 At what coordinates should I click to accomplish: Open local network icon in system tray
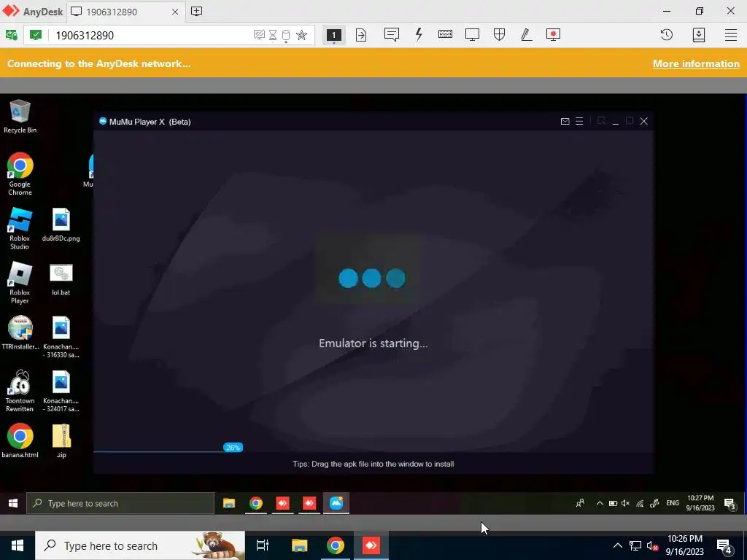[x=635, y=545]
